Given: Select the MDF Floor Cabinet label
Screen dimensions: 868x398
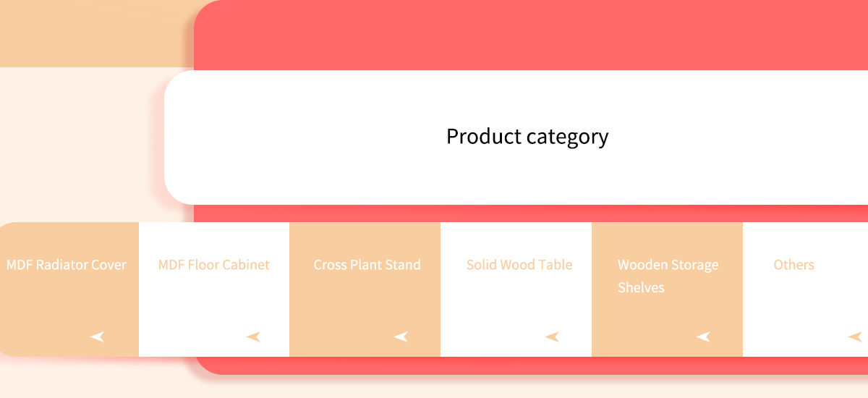Looking at the screenshot, I should point(214,265).
